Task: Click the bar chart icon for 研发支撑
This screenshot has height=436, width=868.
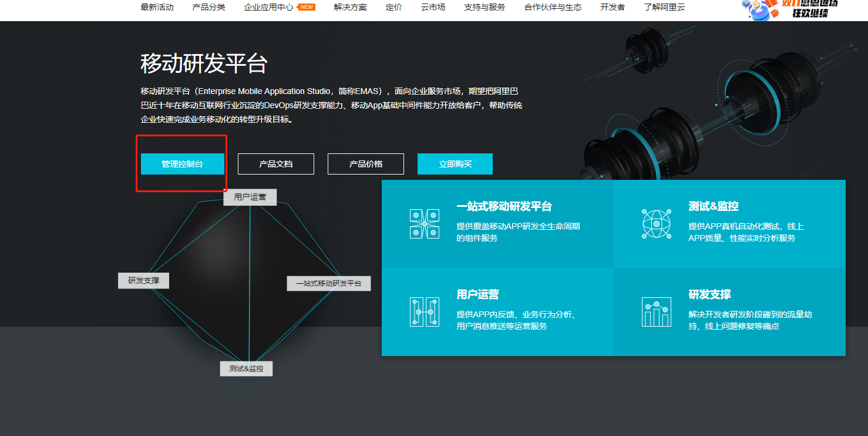Action: (x=656, y=312)
